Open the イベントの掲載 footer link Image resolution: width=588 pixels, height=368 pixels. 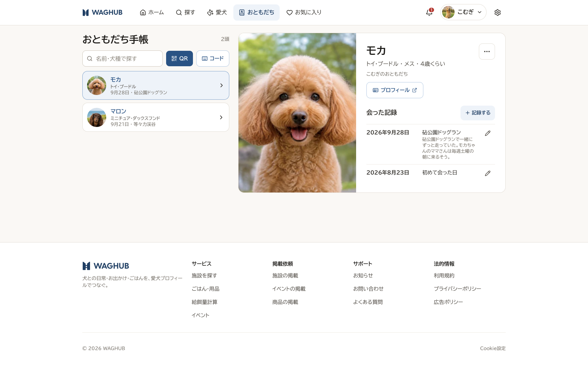[289, 289]
